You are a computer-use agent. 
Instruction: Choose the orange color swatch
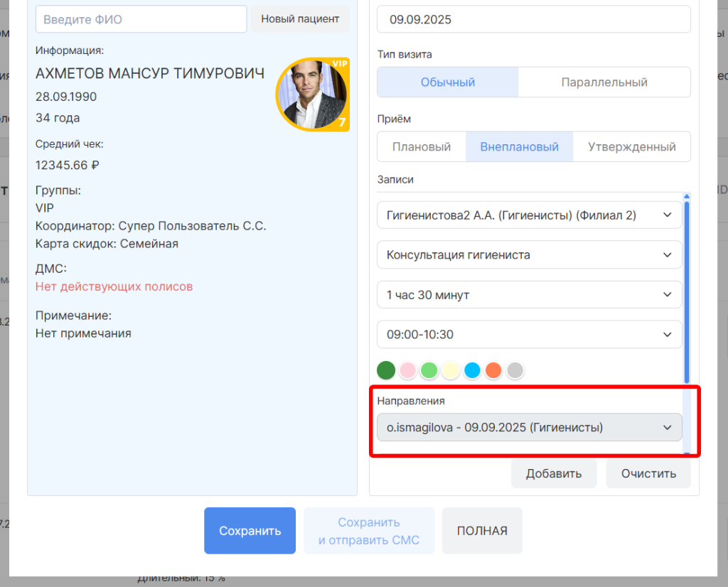(493, 370)
